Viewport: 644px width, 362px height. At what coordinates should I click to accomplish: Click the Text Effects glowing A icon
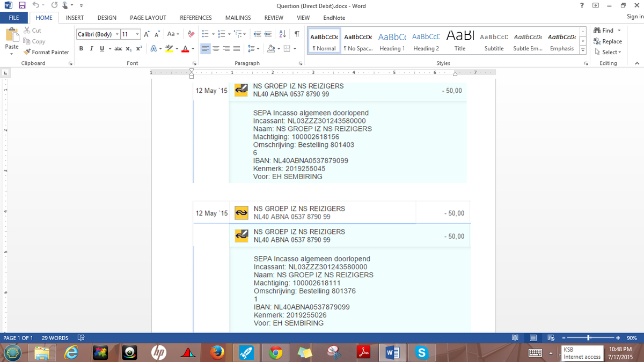click(x=153, y=48)
